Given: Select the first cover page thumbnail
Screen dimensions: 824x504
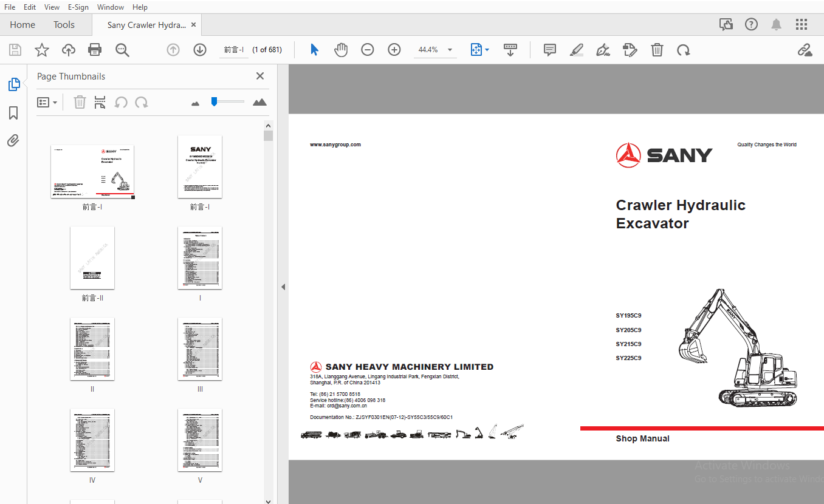Looking at the screenshot, I should point(92,171).
